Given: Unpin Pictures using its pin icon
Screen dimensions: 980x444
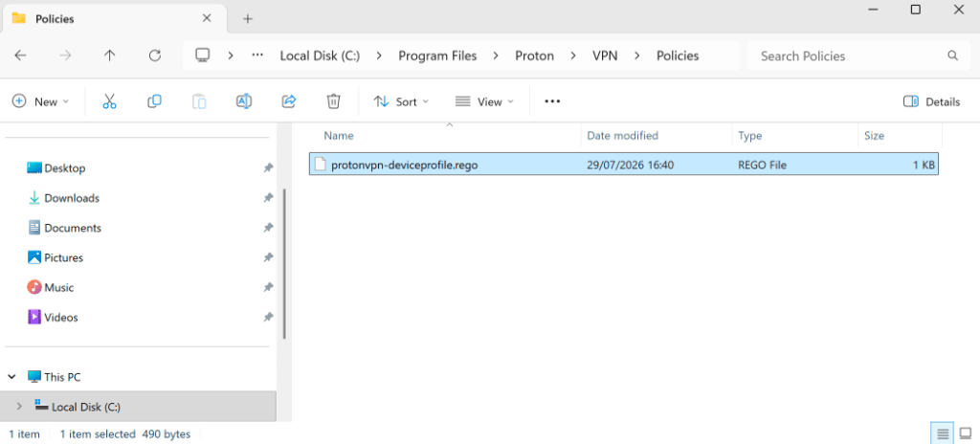Looking at the screenshot, I should (x=268, y=257).
